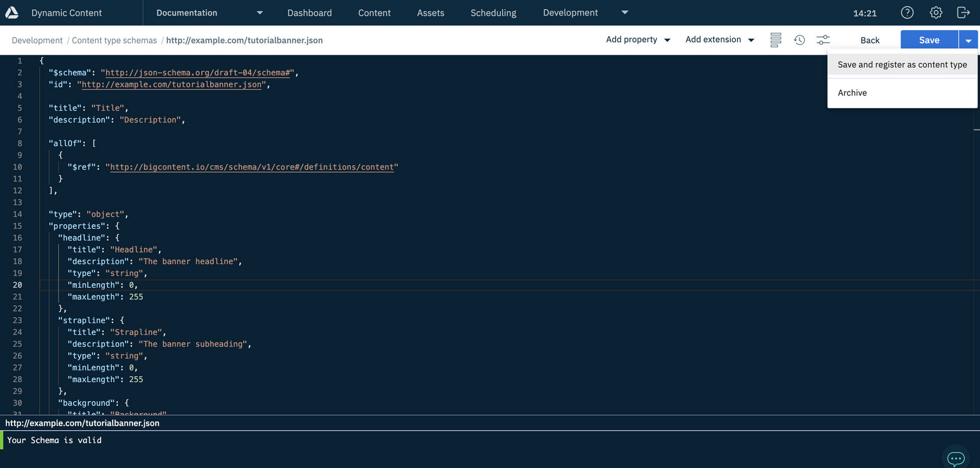
Task: Open the editor settings sliders icon
Action: coord(823,40)
